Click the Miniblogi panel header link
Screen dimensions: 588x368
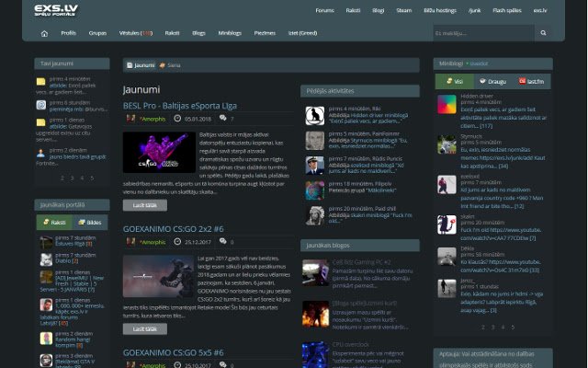click(451, 63)
